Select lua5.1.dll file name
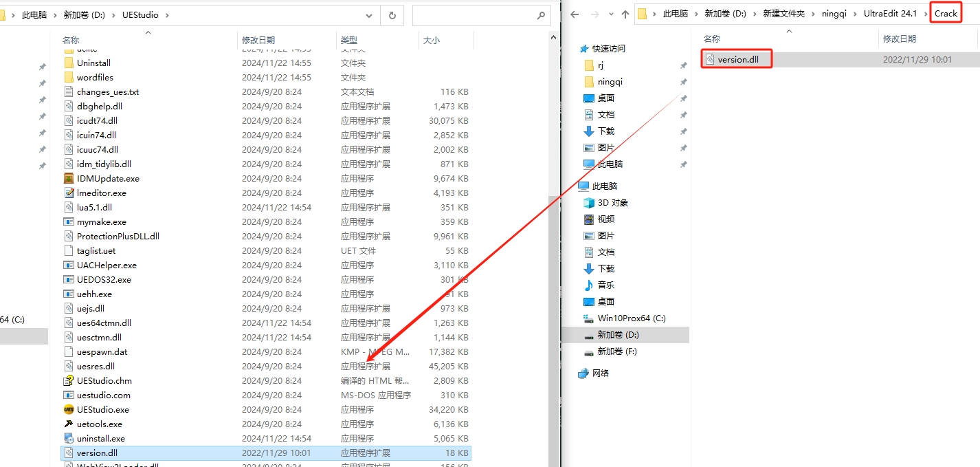Viewport: 980px width, 467px height. [94, 207]
